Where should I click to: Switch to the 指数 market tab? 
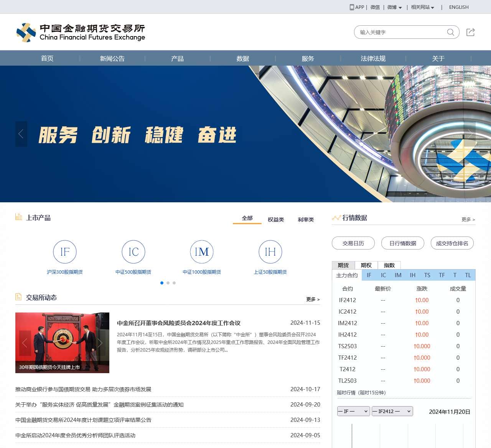pyautogui.click(x=389, y=265)
